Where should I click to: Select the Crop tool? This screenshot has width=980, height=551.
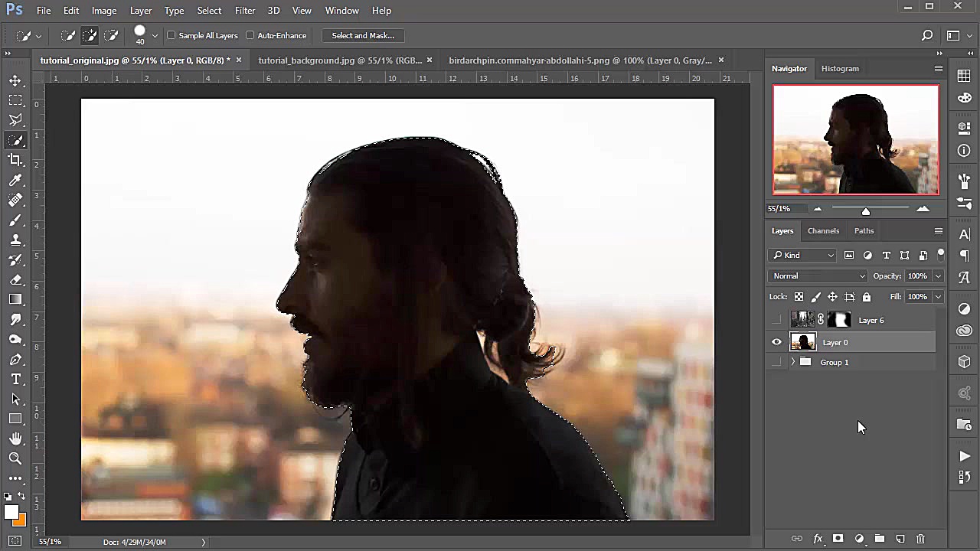coord(15,160)
